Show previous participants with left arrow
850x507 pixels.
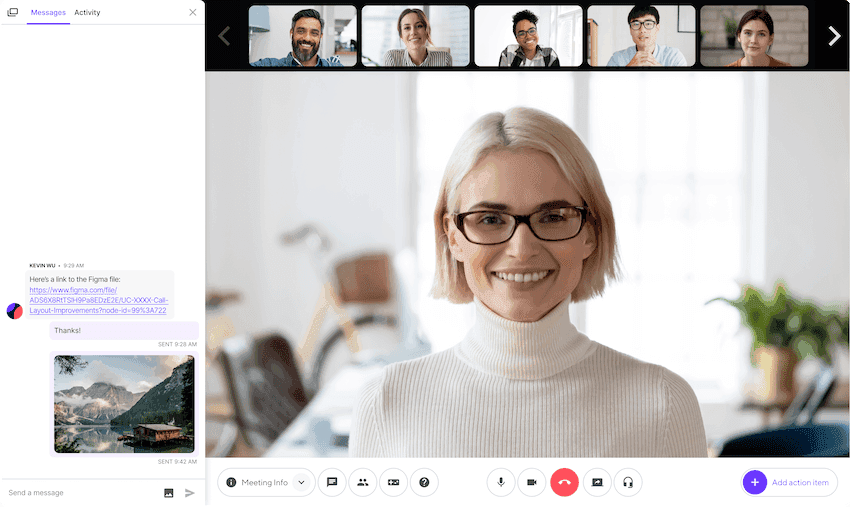(x=224, y=36)
